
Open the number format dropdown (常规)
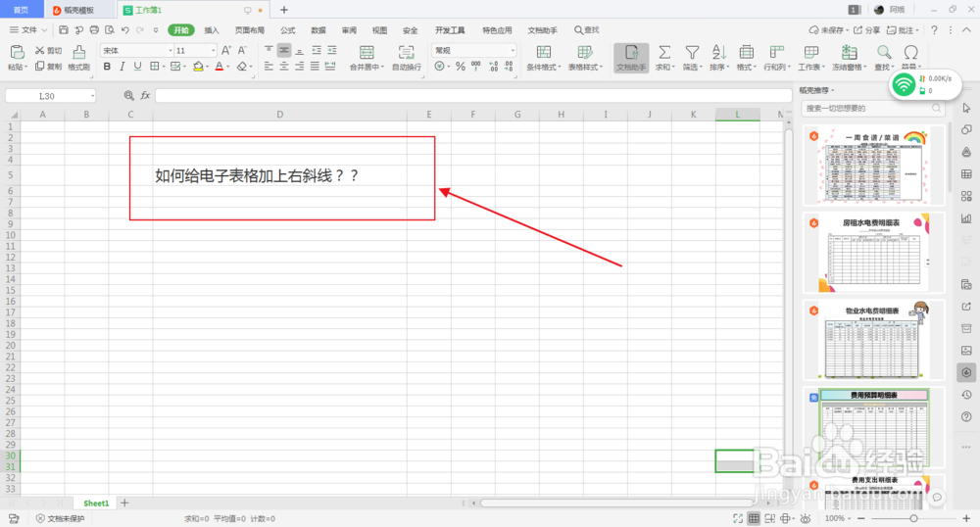513,51
